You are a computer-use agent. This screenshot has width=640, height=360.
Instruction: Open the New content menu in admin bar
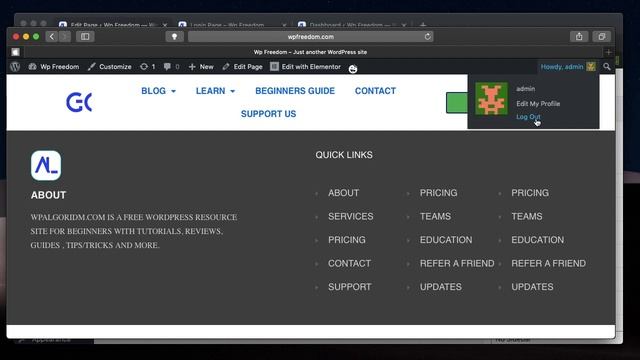tap(201, 67)
